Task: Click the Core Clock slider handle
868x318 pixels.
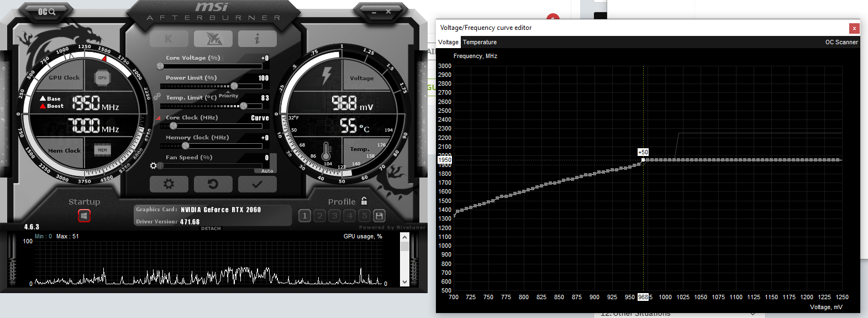Action: click(x=173, y=126)
